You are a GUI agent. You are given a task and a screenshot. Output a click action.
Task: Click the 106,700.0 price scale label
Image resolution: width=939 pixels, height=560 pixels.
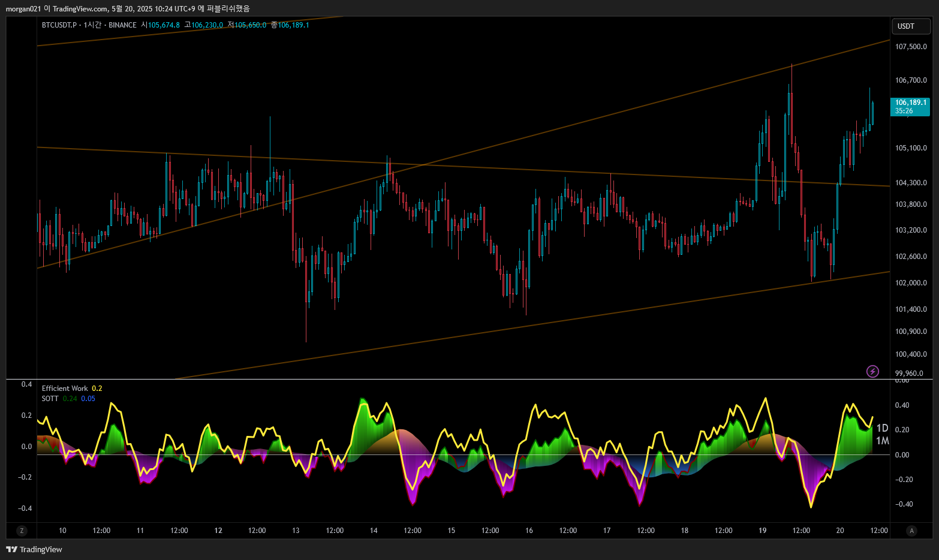(x=911, y=80)
